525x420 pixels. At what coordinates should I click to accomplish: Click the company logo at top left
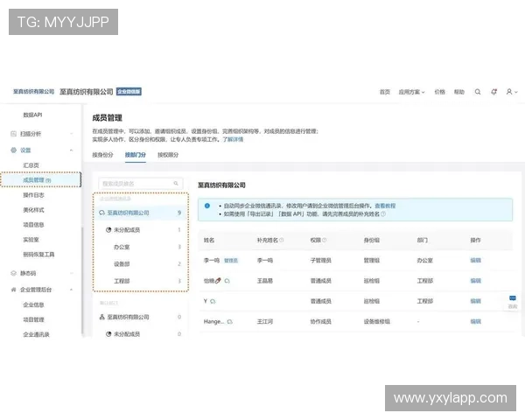point(33,92)
